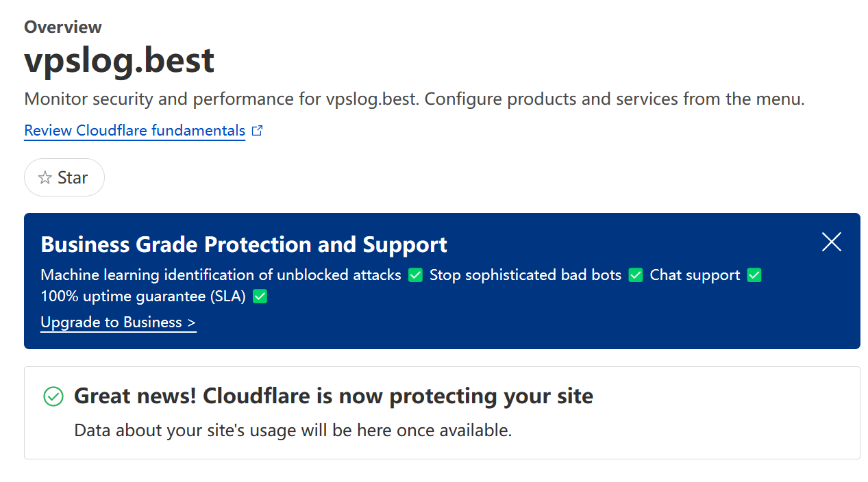Click the checkmark after unblocked attacks
The image size is (868, 482).
click(x=415, y=275)
